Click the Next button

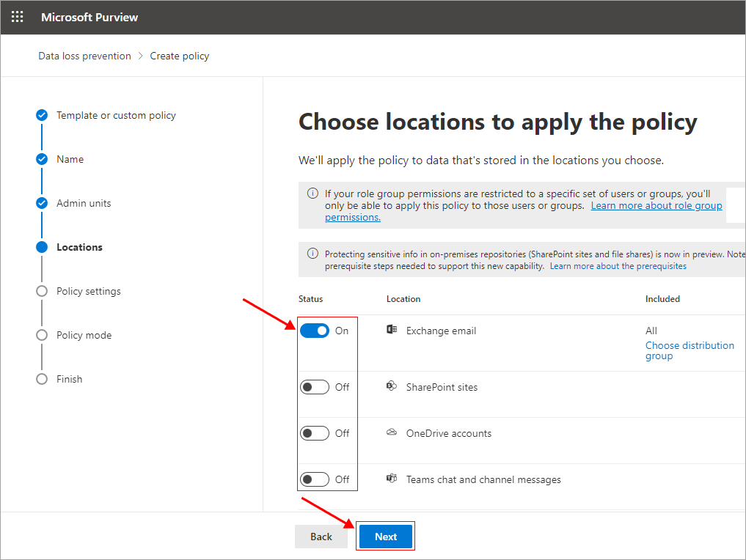pos(386,537)
